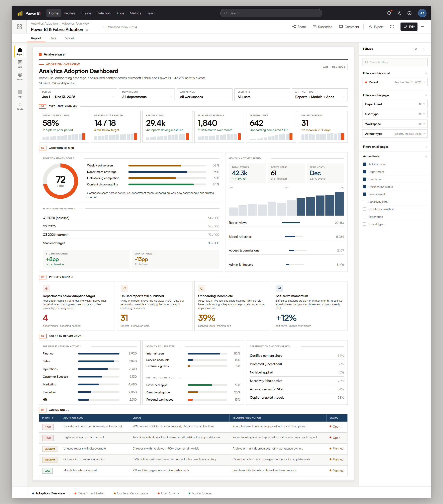Uncheck the Certification status field
The image size is (443, 504).
(x=365, y=187)
